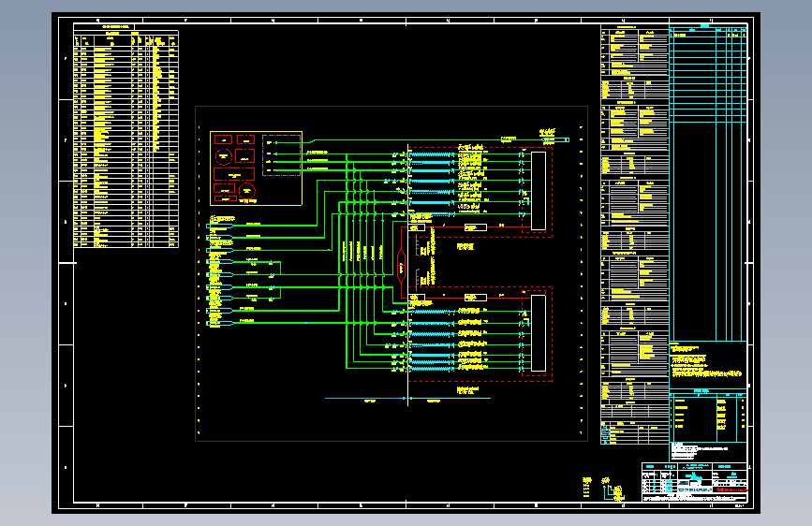Click the gray dashed connector box inside yellow panel
The height and width of the screenshot is (526, 812).
282,155
